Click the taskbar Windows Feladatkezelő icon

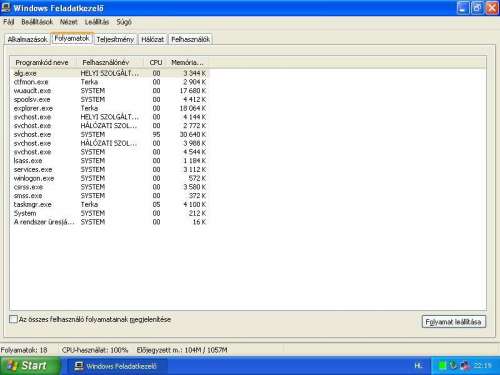click(x=79, y=366)
